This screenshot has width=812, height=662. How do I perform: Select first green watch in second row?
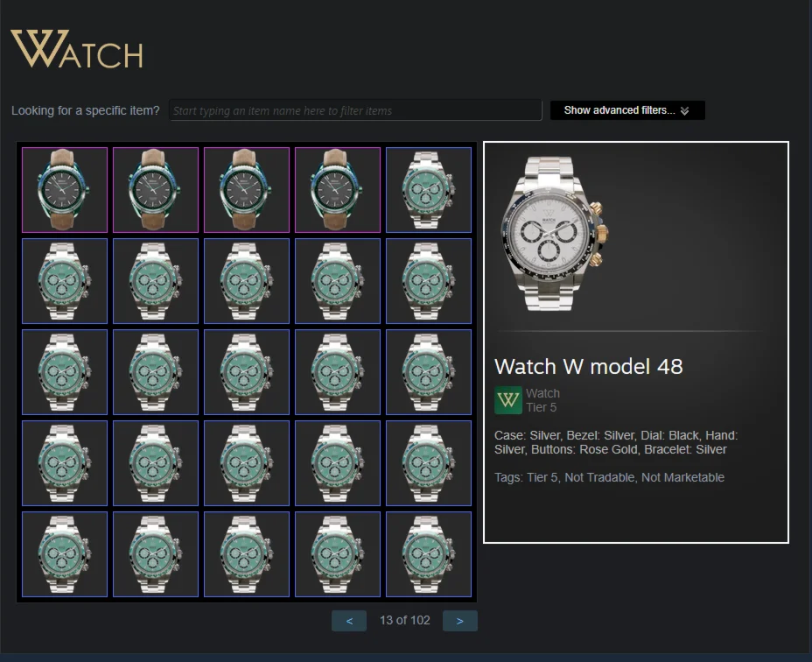coord(65,281)
